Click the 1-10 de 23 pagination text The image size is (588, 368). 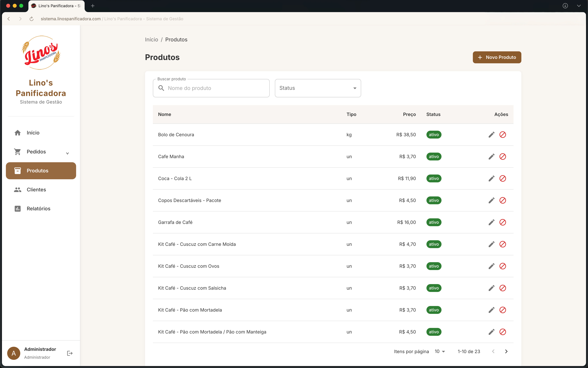pyautogui.click(x=469, y=351)
